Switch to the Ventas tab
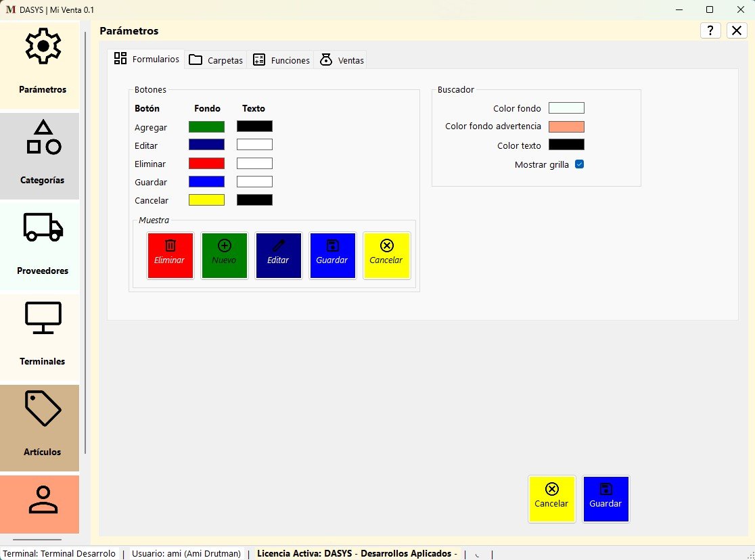This screenshot has height=560, width=755. pos(342,60)
